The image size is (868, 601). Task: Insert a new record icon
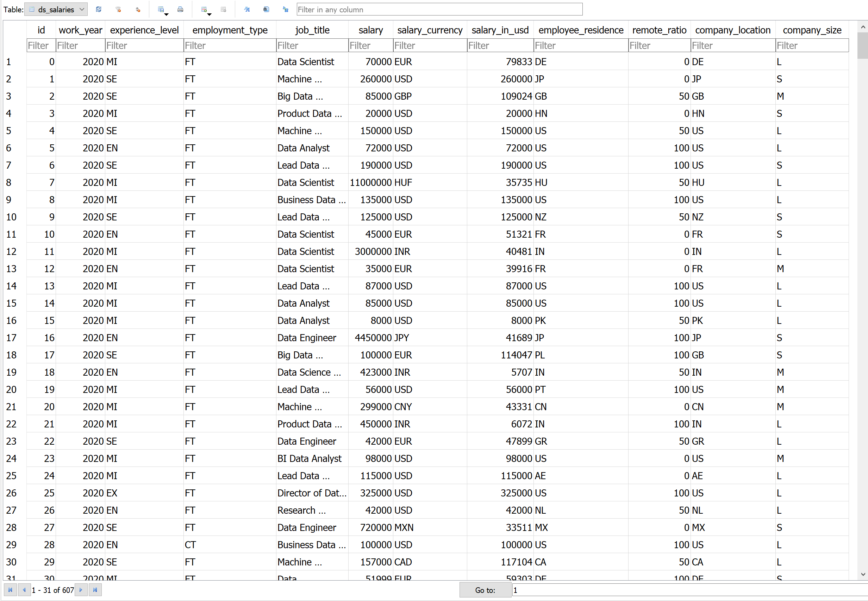(204, 10)
